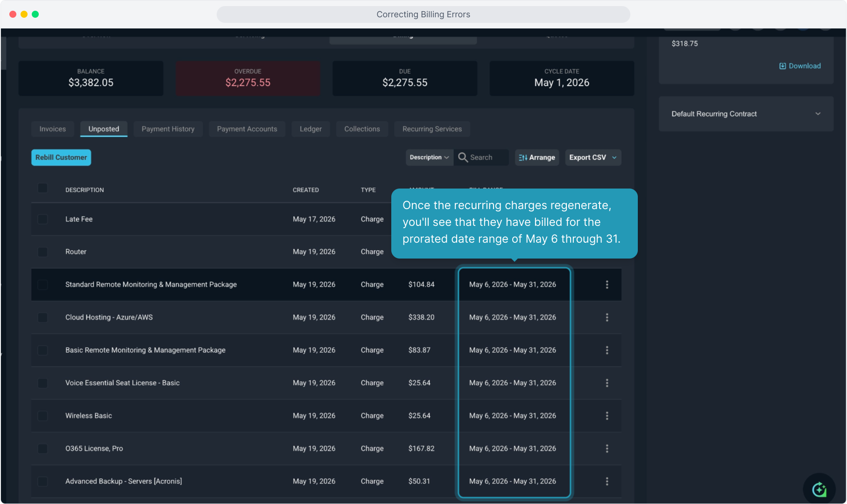Screen dimensions: 847x504
Task: Click the Late Fee created date May 17, 2026
Action: click(x=314, y=219)
